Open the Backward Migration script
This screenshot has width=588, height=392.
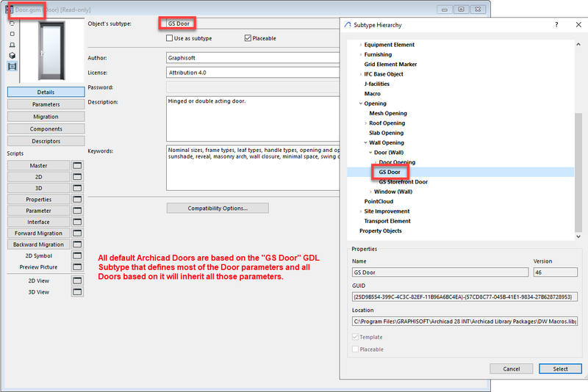click(x=39, y=244)
